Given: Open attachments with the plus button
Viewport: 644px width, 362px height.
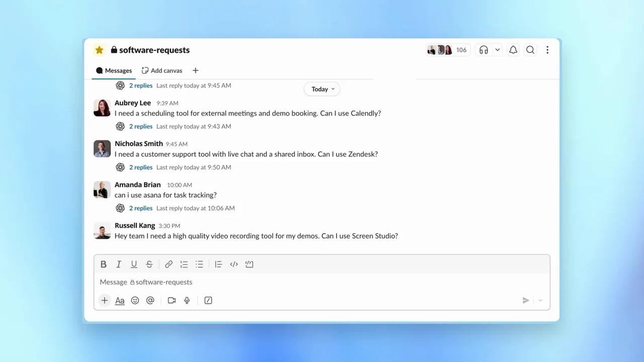Looking at the screenshot, I should point(105,300).
